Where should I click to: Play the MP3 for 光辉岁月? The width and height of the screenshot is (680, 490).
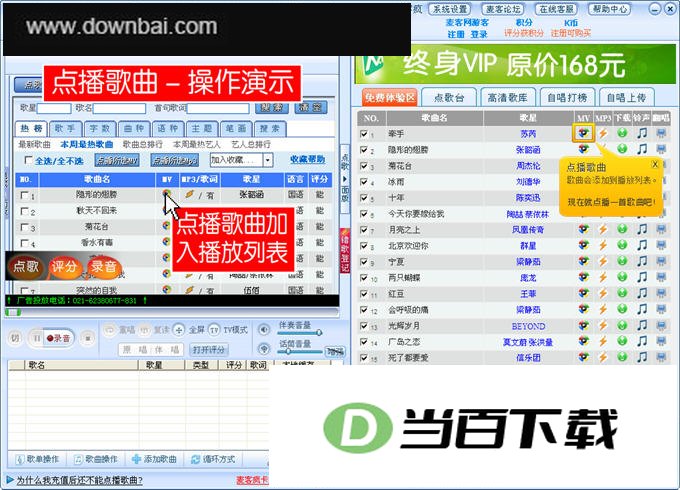(x=603, y=326)
